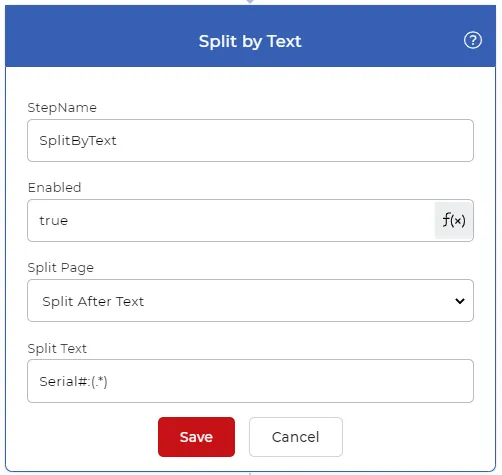Select the SplitByText name text
Screen dimensions: 502x475
(78, 141)
